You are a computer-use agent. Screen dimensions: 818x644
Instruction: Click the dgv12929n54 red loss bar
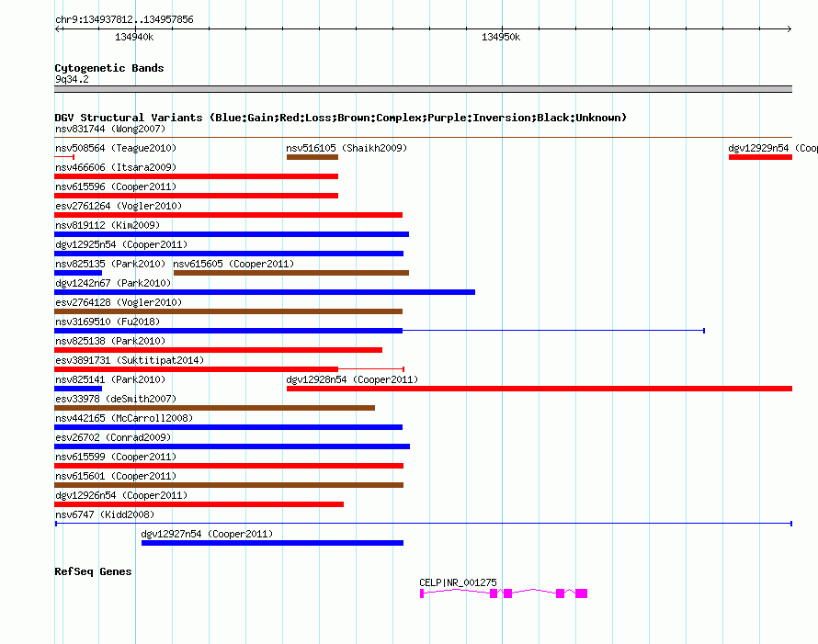760,157
